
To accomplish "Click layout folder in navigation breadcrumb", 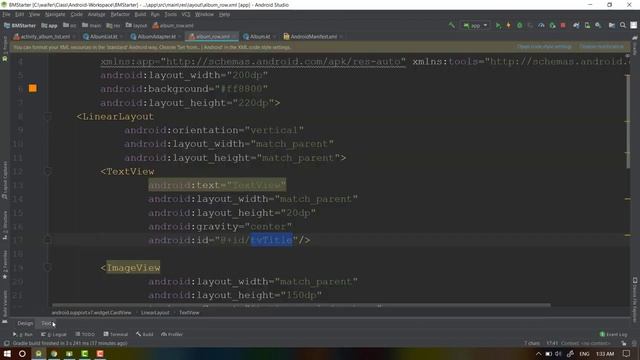I will coord(136,25).
